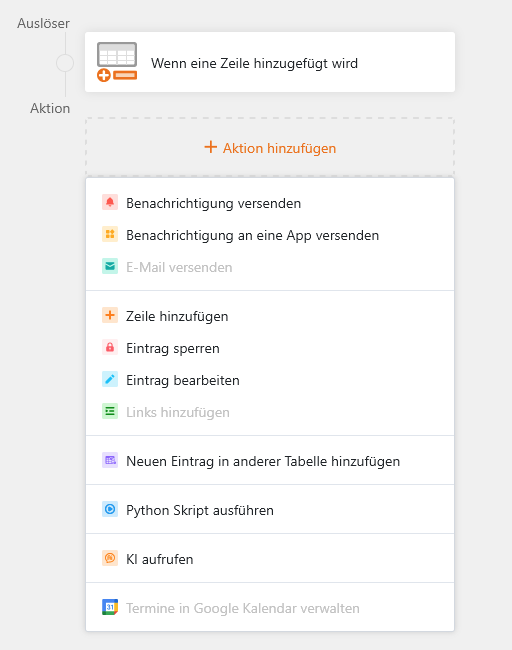Click the teal envelope email icon
This screenshot has width=512, height=650.
(x=110, y=266)
